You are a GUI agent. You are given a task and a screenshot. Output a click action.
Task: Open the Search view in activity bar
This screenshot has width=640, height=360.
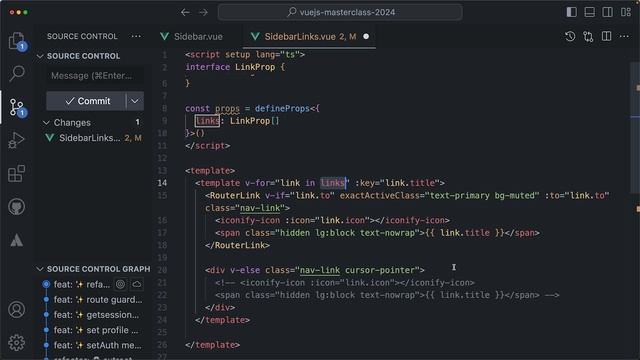click(x=17, y=73)
